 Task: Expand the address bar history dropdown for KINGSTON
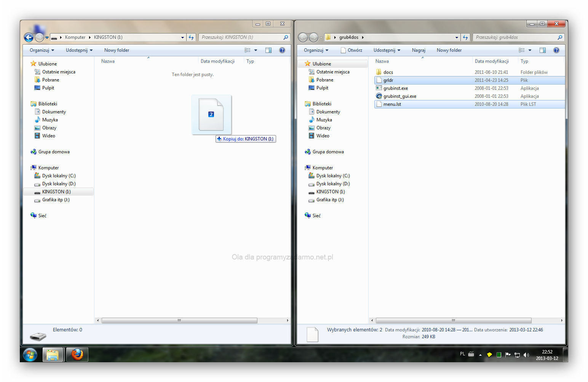point(182,37)
